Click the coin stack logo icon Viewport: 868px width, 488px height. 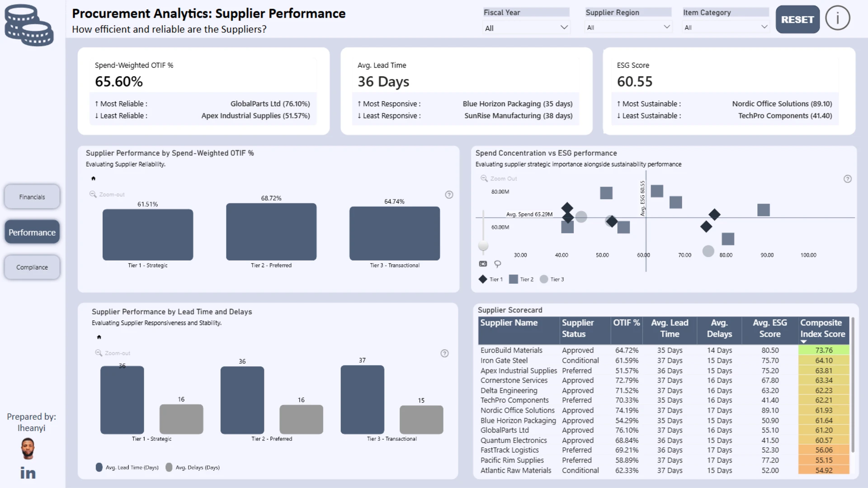point(29,25)
